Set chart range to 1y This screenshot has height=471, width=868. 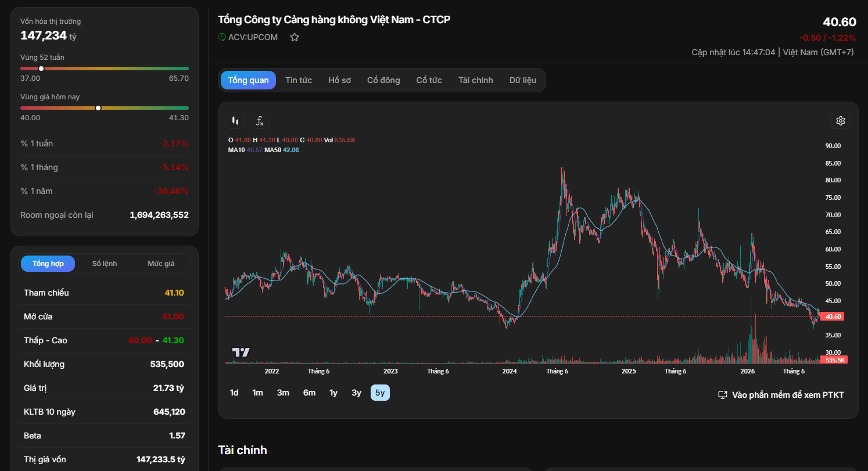(333, 393)
